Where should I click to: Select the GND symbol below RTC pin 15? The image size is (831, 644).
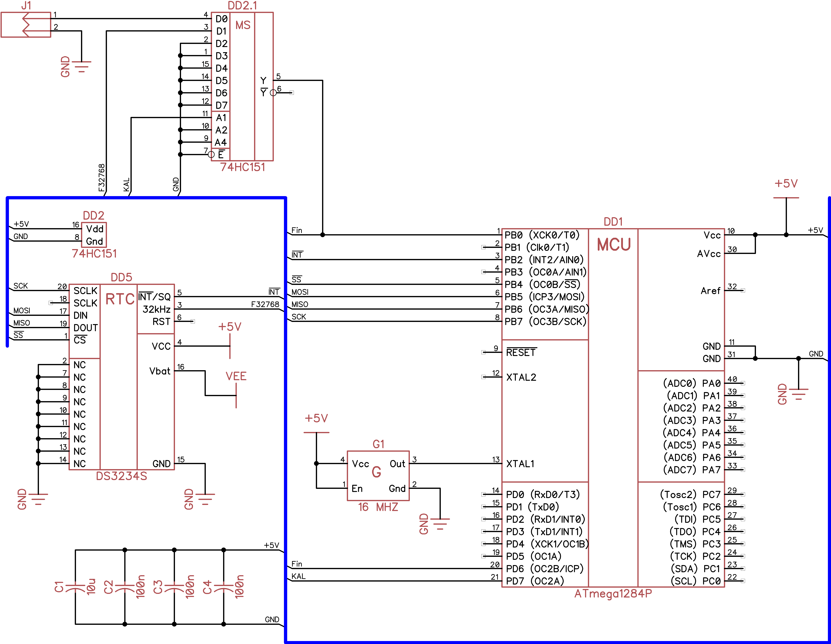199,499
